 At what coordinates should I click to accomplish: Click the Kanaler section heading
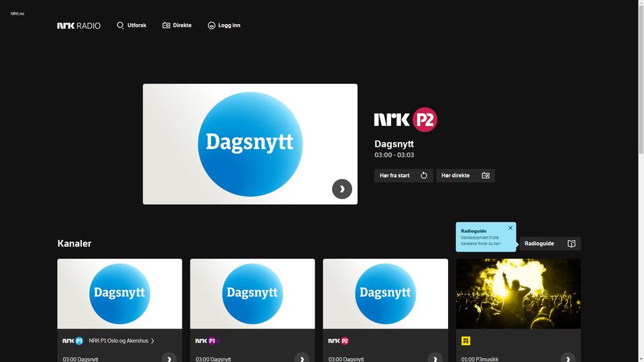click(74, 243)
